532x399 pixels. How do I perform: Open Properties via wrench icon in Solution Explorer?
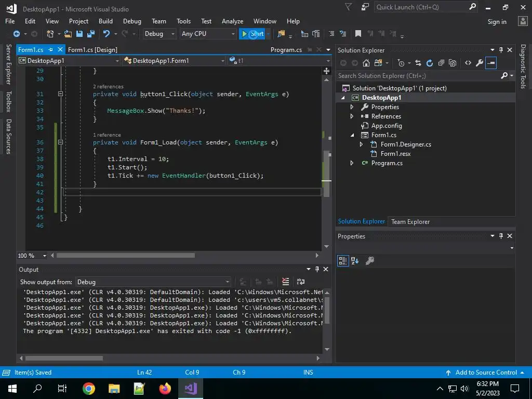480,63
